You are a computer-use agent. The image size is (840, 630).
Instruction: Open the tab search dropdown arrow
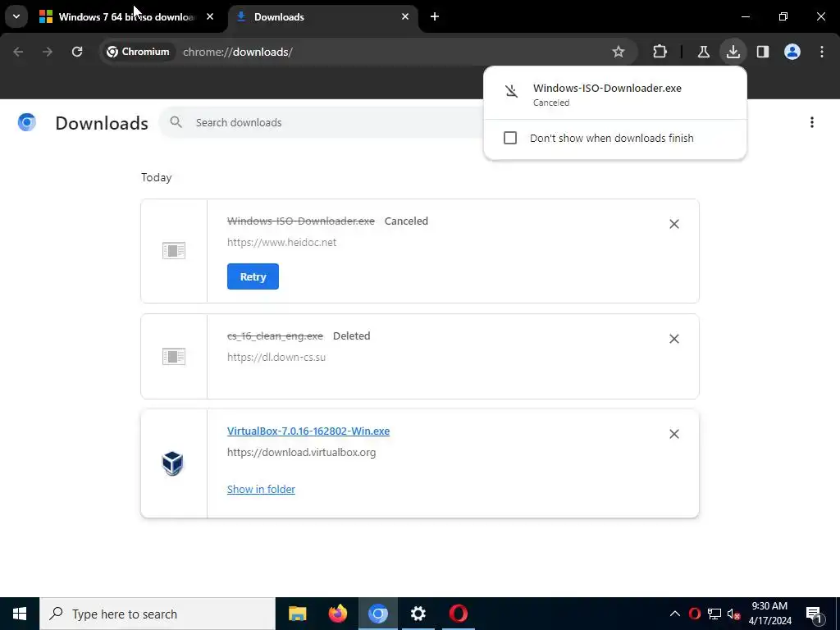pos(16,16)
